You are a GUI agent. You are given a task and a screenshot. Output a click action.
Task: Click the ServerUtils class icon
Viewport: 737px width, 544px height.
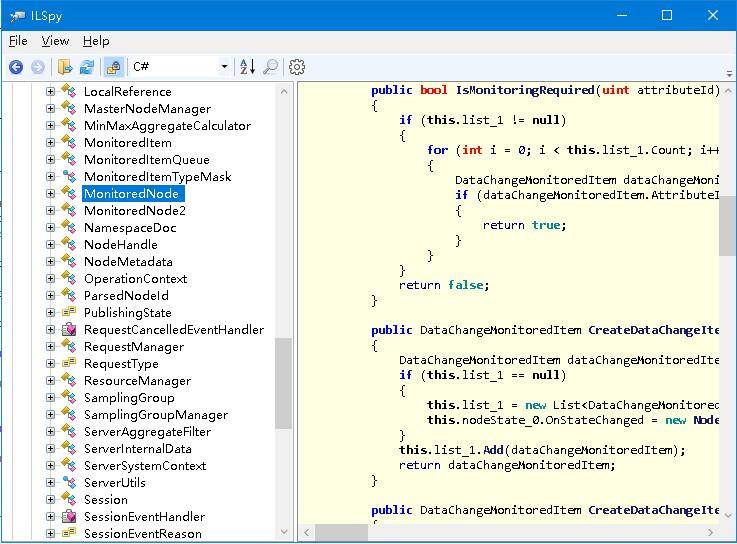[x=69, y=482]
